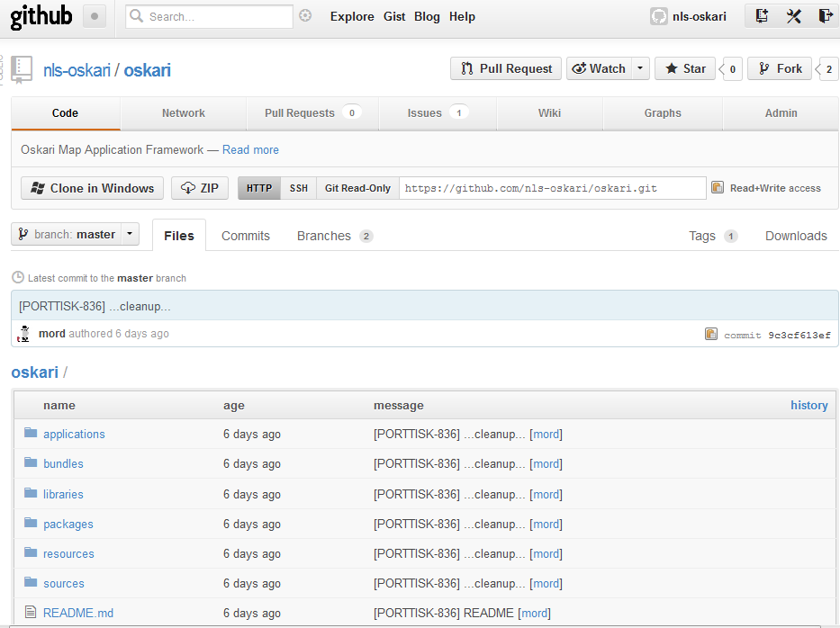Click the GitHub logo

pyautogui.click(x=41, y=16)
